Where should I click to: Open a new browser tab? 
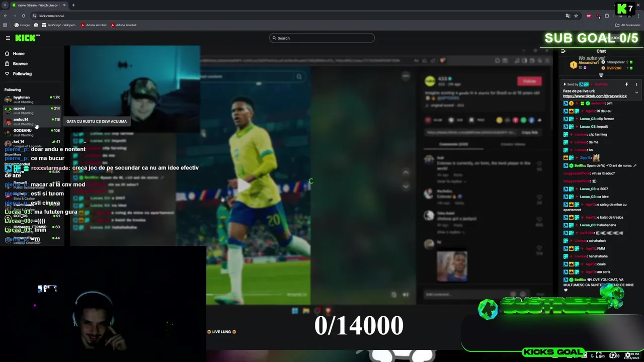pyautogui.click(x=73, y=5)
